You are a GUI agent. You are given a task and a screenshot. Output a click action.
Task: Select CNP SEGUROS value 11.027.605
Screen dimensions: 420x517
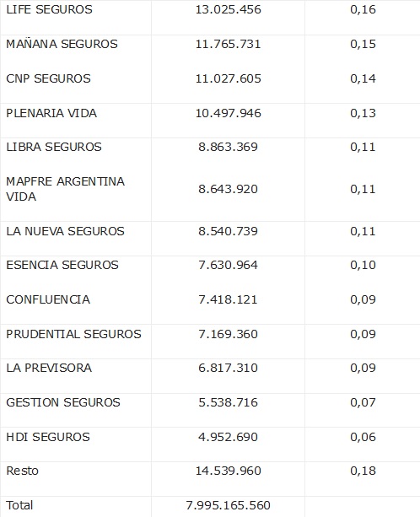click(228, 78)
